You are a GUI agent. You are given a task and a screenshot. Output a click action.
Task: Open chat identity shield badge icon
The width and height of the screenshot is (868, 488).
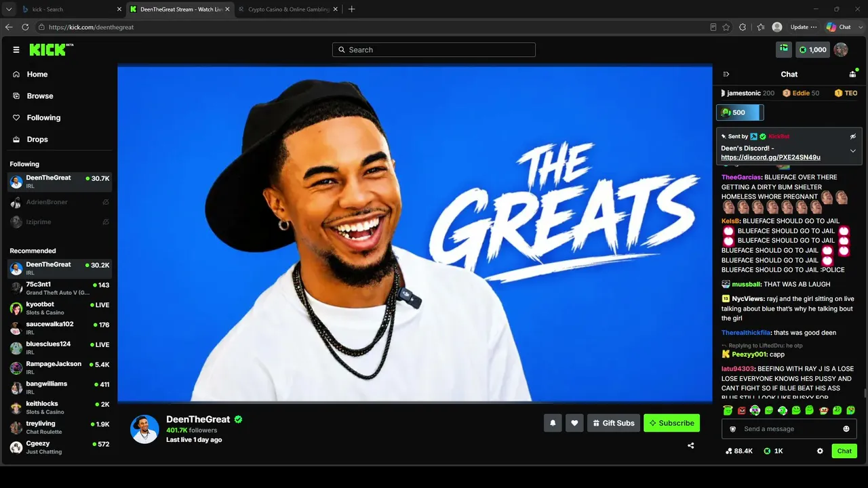(x=732, y=429)
